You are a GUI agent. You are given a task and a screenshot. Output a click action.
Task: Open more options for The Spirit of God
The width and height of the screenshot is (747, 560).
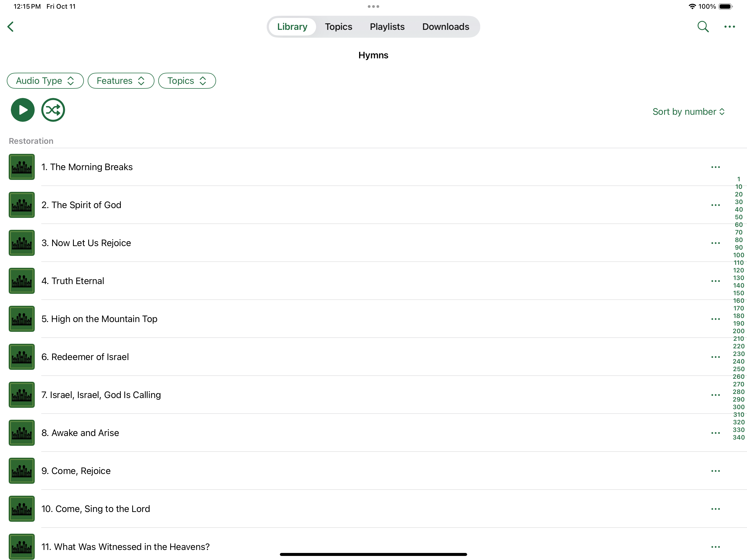(x=715, y=205)
